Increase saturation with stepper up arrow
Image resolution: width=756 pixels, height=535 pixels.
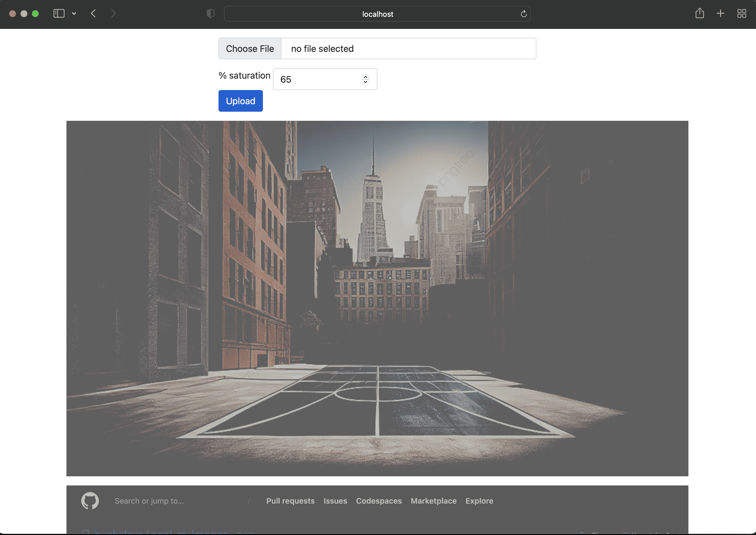[365, 77]
